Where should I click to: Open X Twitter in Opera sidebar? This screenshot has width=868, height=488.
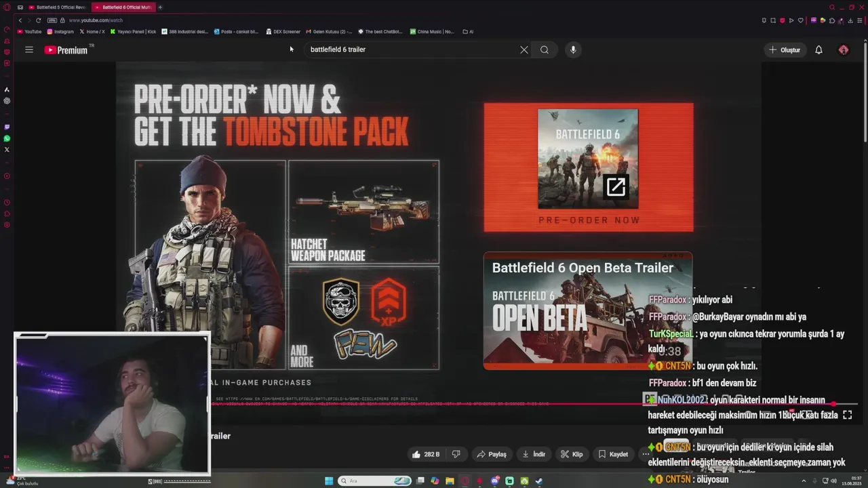7,149
